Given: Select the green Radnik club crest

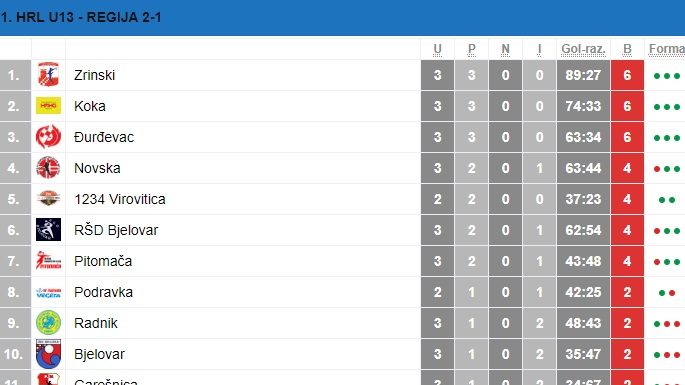Looking at the screenshot, I should click(x=48, y=323).
